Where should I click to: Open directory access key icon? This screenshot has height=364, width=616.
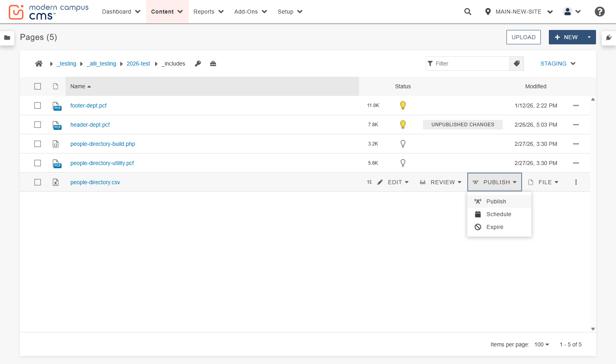198,64
